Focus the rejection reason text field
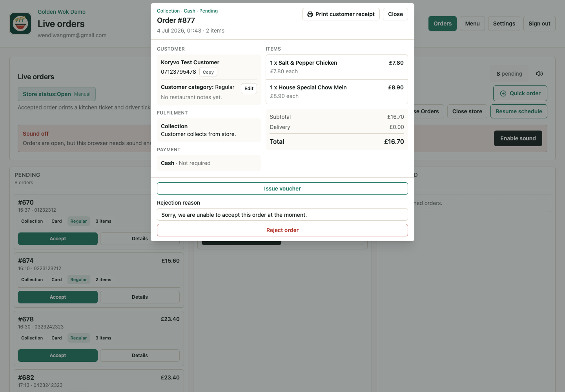This screenshot has width=565, height=392. [x=282, y=214]
